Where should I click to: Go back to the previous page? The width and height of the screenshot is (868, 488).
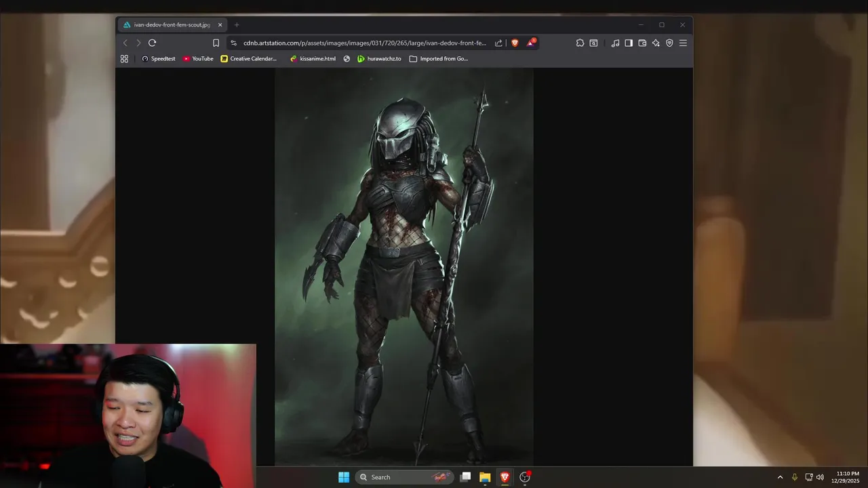(125, 43)
